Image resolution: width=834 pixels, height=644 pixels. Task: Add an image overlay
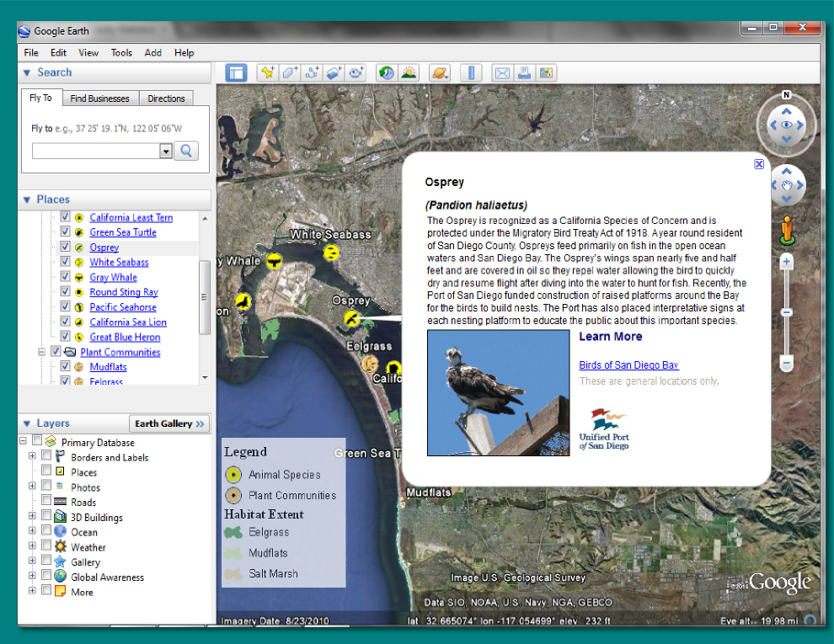(334, 72)
